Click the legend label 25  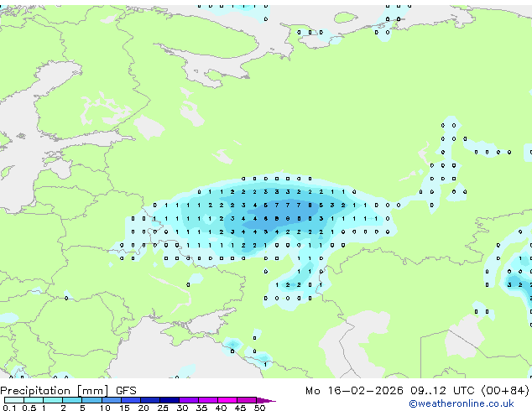pyautogui.click(x=163, y=408)
